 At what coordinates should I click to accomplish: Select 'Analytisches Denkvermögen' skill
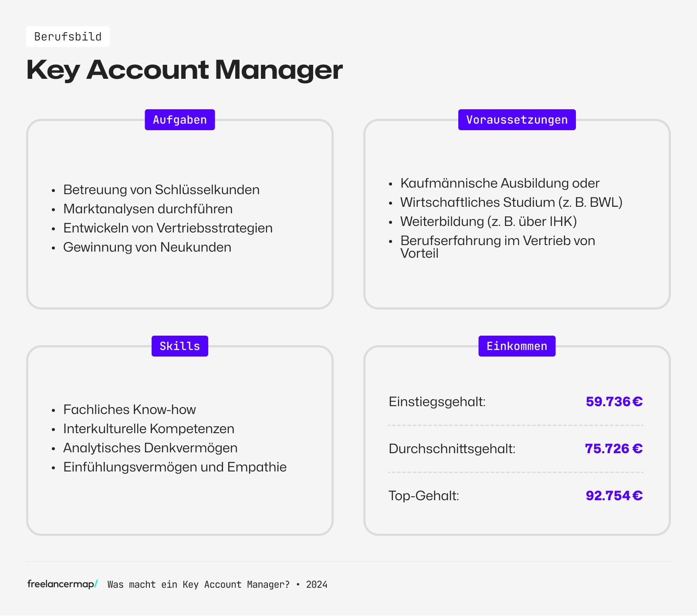tap(150, 448)
